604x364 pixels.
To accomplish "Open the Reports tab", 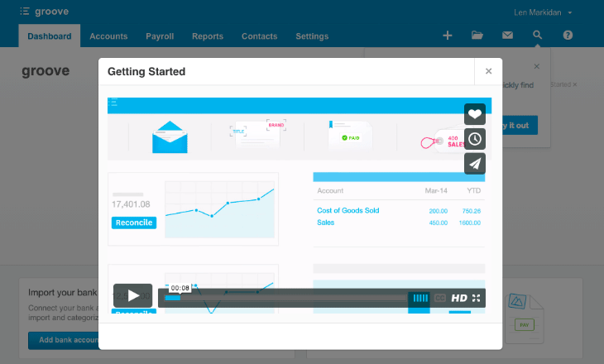I will [x=208, y=36].
